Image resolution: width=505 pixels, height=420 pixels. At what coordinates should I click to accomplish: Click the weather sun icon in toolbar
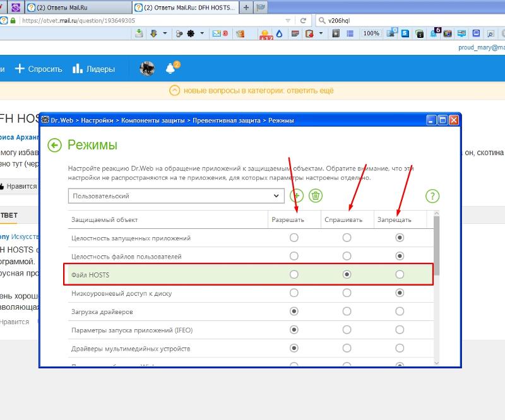point(265,34)
